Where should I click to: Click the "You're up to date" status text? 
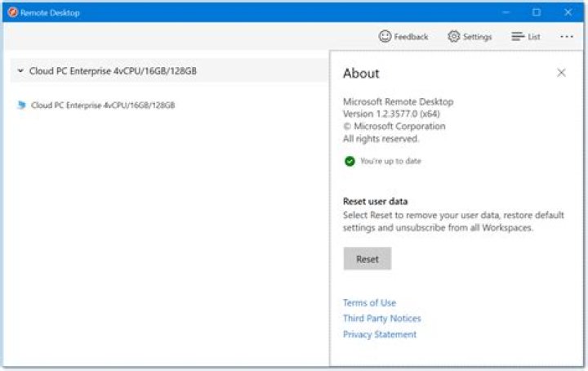(390, 161)
